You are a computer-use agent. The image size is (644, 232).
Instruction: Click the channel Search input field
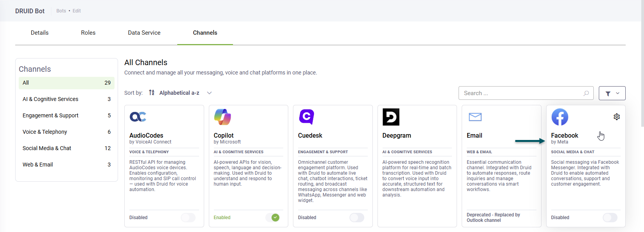pos(520,93)
